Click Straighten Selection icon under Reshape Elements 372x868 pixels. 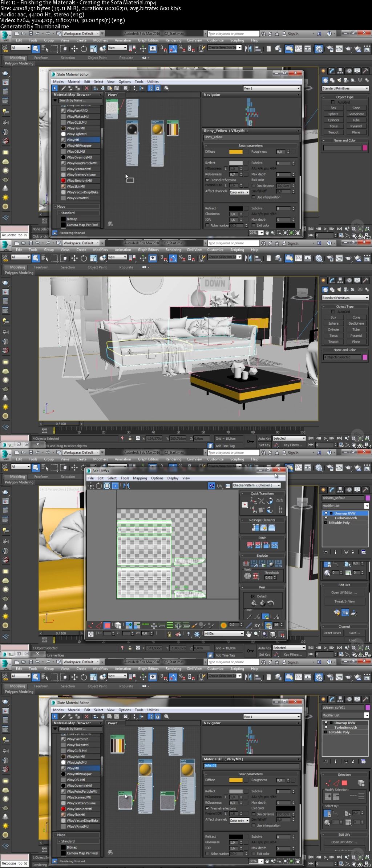255,527
